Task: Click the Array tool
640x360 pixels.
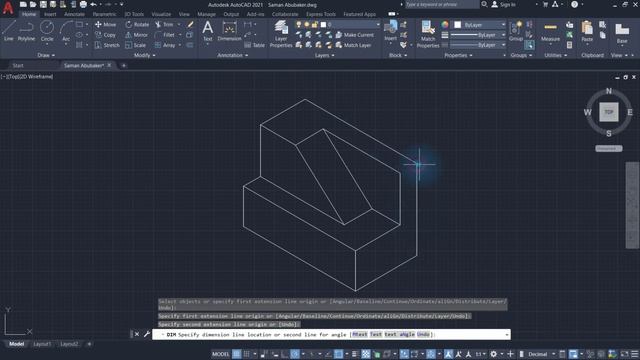Action: tap(165, 45)
